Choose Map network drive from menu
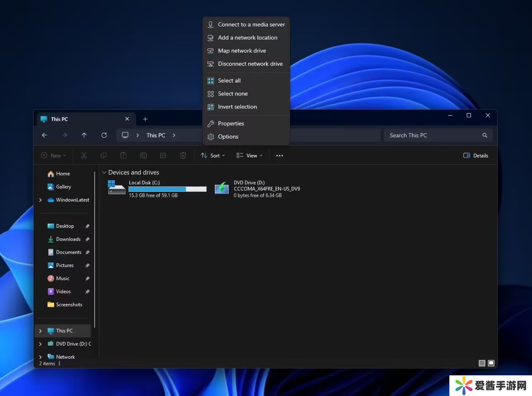 [242, 51]
